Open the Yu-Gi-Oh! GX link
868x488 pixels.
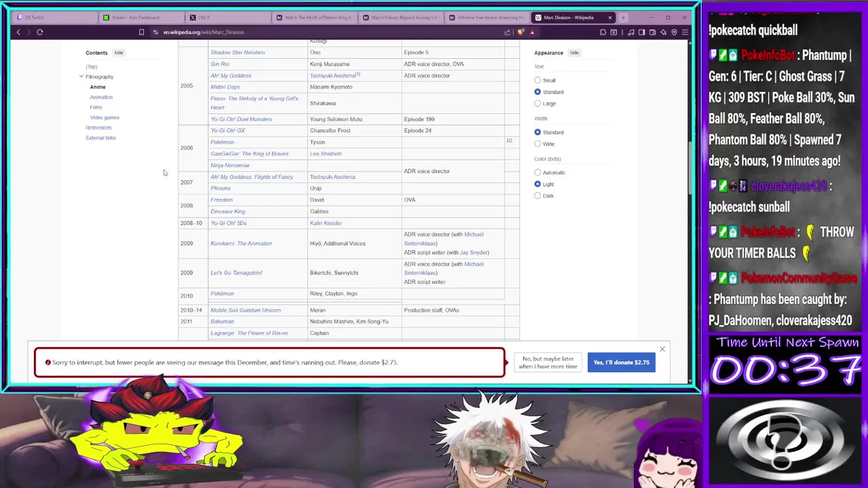tap(228, 130)
